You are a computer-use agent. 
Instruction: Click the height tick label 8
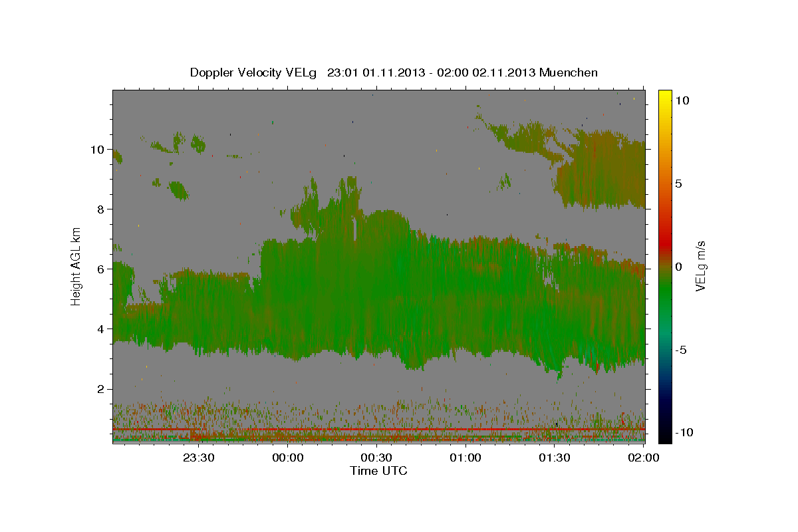tap(102, 209)
